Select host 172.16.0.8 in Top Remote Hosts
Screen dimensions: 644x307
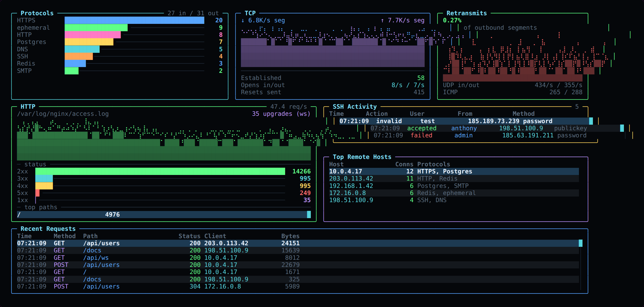[x=454, y=193]
